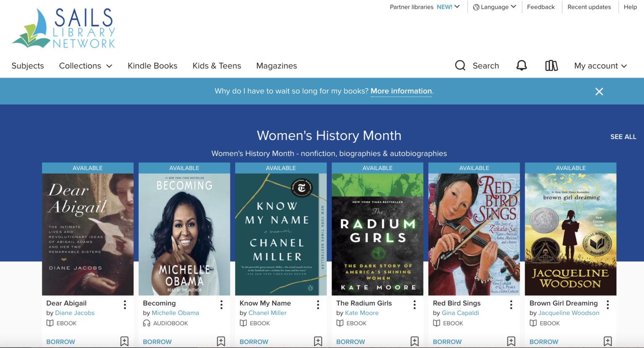Open options menu for Red Bird Sings
The height and width of the screenshot is (348, 644).
click(511, 304)
